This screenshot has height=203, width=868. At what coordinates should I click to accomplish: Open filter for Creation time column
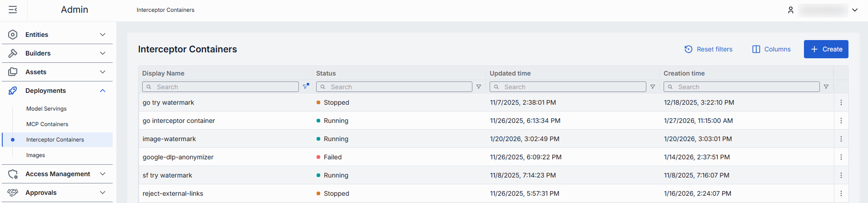pos(826,87)
